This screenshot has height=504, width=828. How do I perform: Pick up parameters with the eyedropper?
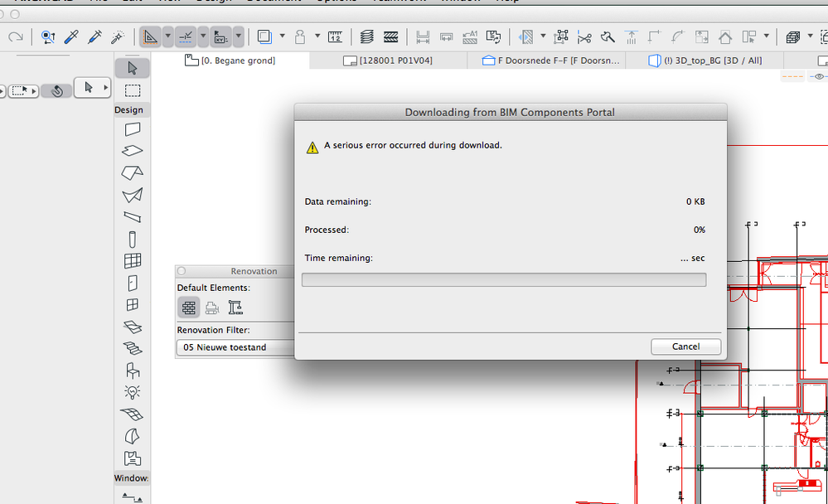pos(70,36)
